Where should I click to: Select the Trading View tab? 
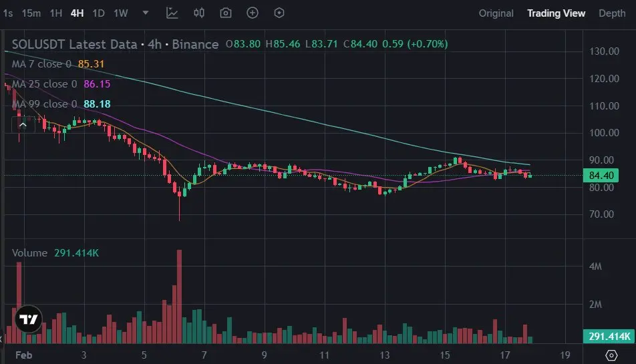(x=556, y=13)
